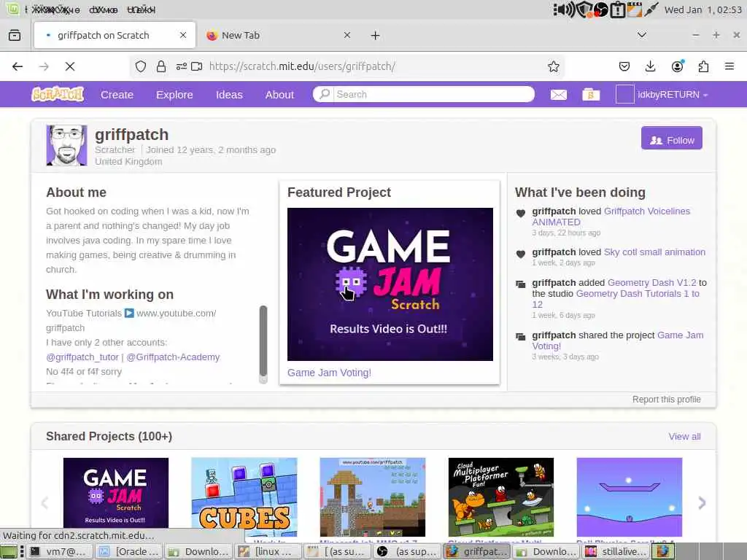Click the pen tray icon in top panel
Viewport: 747px width, 560px height.
click(651, 9)
